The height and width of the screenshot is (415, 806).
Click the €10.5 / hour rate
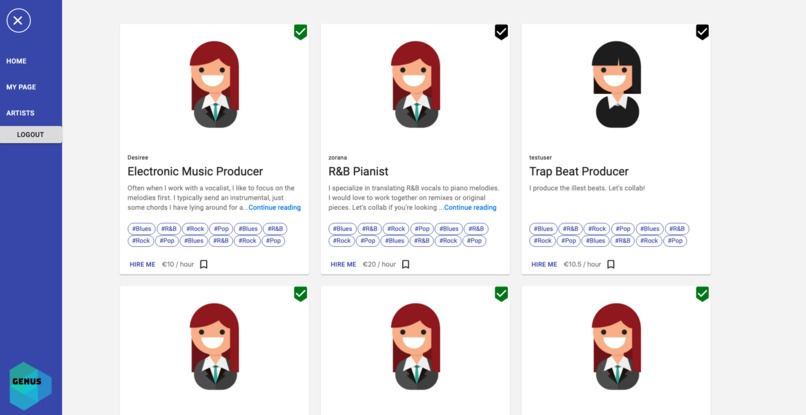pyautogui.click(x=582, y=264)
